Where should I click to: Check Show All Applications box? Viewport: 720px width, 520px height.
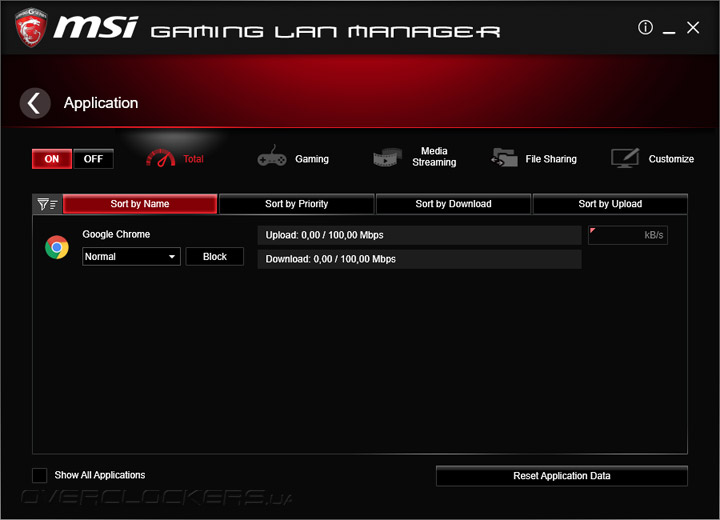click(x=39, y=475)
